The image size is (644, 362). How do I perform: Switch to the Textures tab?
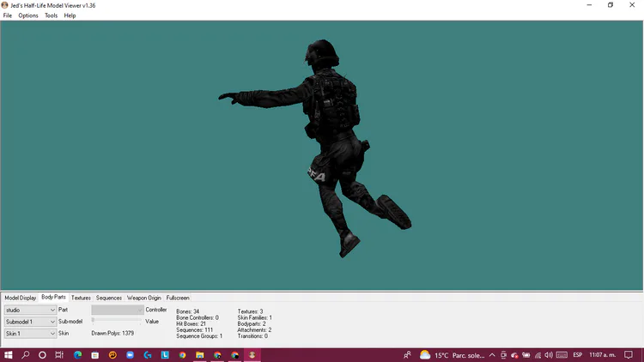81,298
